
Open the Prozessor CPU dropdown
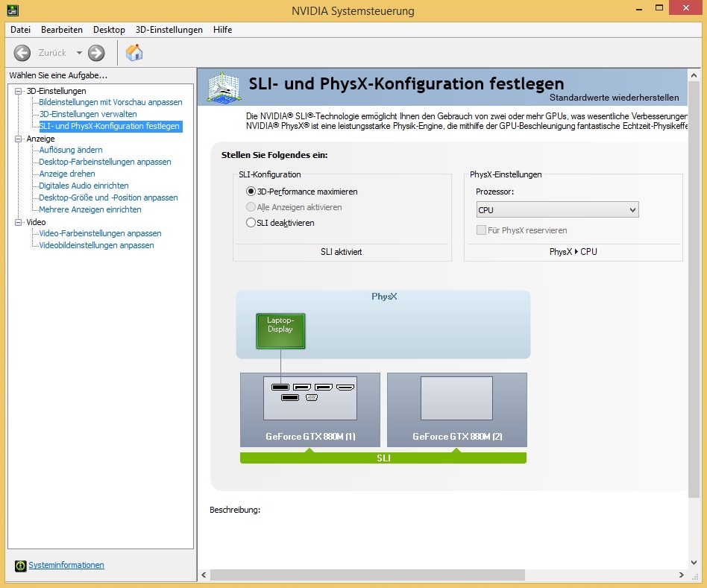point(557,209)
